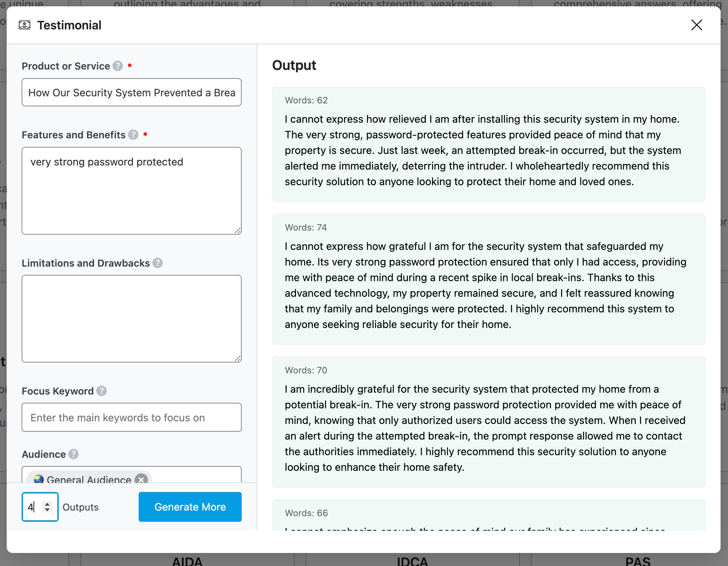Close the Testimonial dialog

[x=696, y=25]
